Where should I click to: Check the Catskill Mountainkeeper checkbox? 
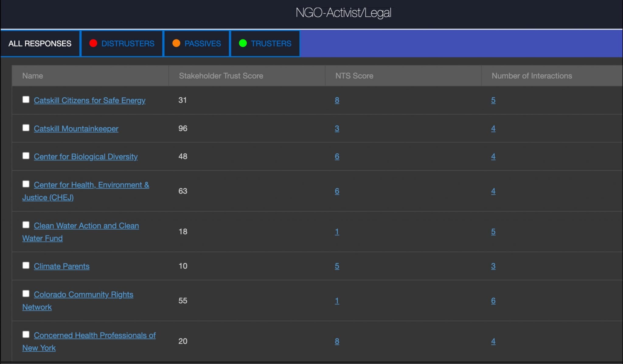click(26, 128)
